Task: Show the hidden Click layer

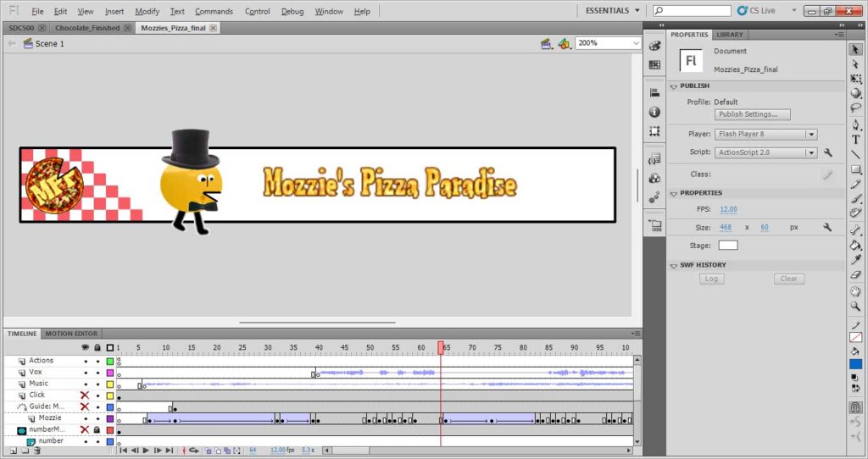Action: [x=85, y=395]
